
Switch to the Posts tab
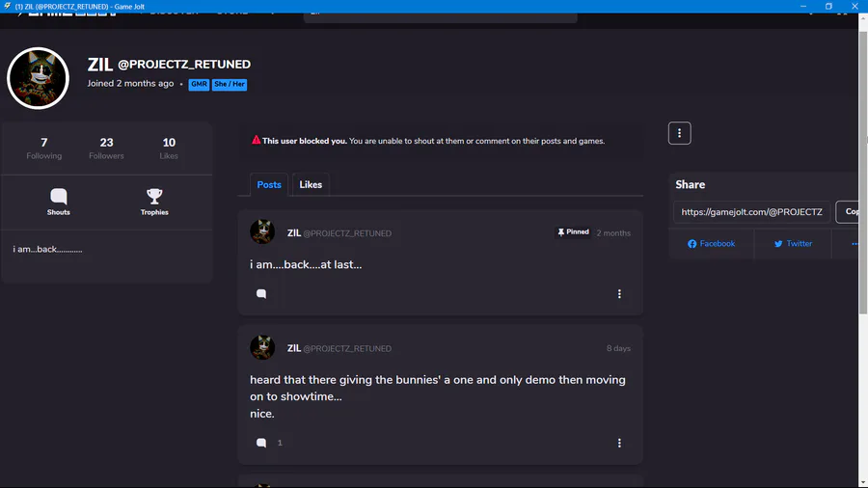(x=269, y=185)
